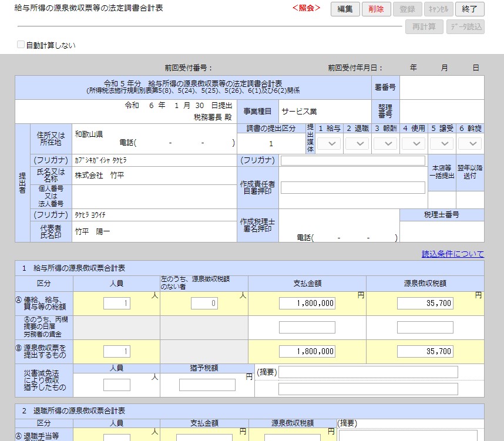Image resolution: width=504 pixels, height=441 pixels.
Task: Click the Ⓐ row 支払金額 1,800,000 field
Action: [307, 303]
